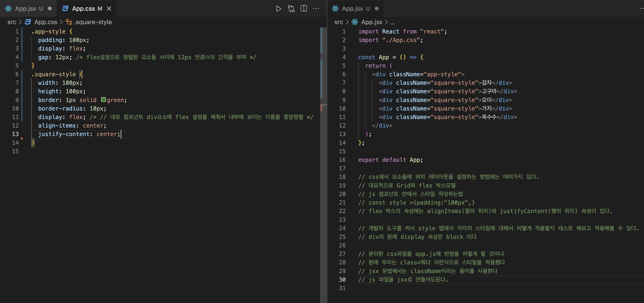
Task: Expand chevron after App.css in breadcrumb
Action: tap(61, 22)
